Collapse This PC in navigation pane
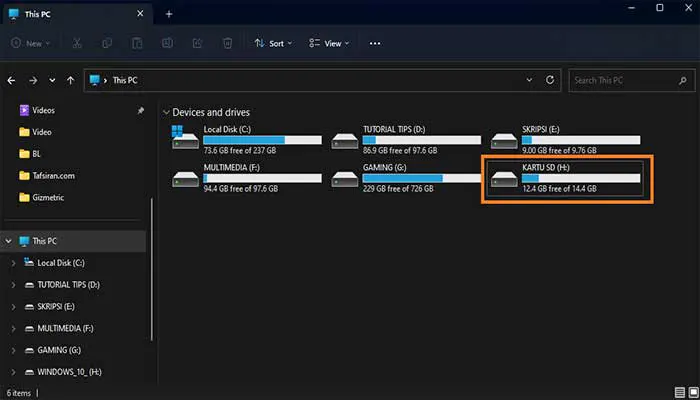This screenshot has height=400, width=700. click(8, 241)
